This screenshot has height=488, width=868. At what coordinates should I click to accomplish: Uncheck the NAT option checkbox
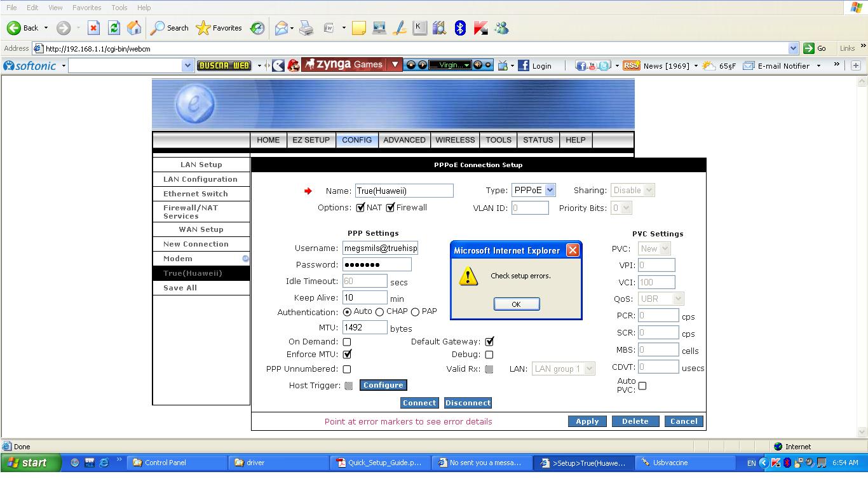pyautogui.click(x=360, y=208)
